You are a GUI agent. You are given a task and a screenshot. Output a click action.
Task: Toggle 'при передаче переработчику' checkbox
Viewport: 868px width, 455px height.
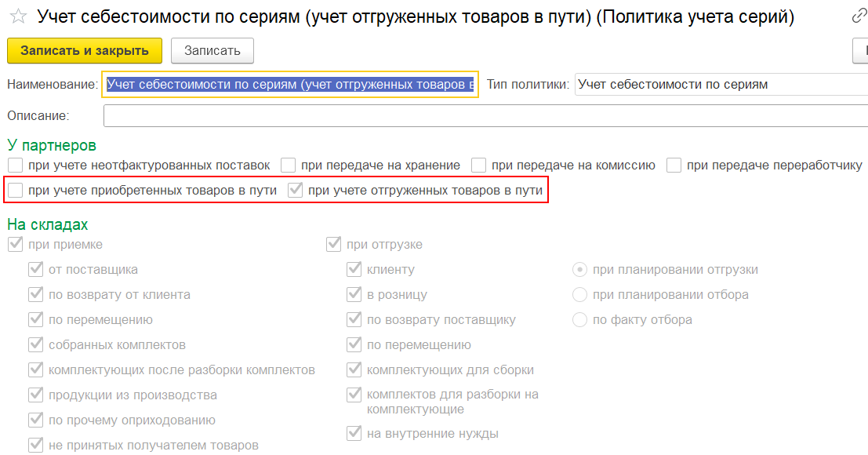[x=674, y=166]
